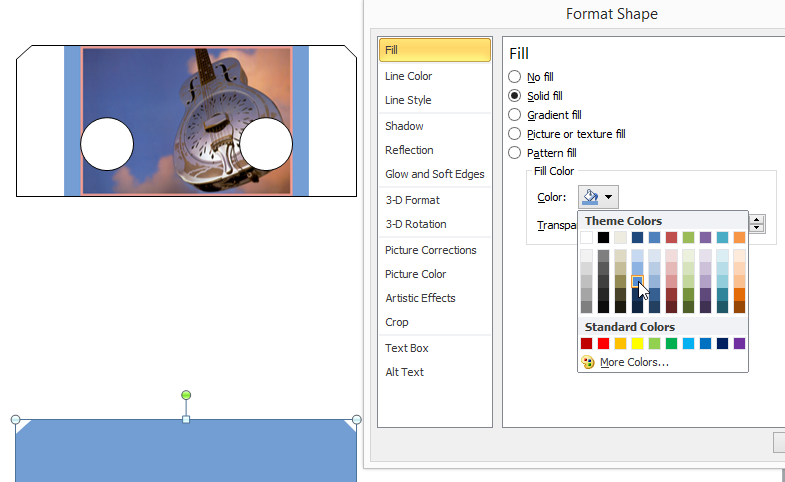This screenshot has width=785, height=482.
Task: Pick the highlighted blue shade swatch under cursor
Action: click(x=637, y=281)
